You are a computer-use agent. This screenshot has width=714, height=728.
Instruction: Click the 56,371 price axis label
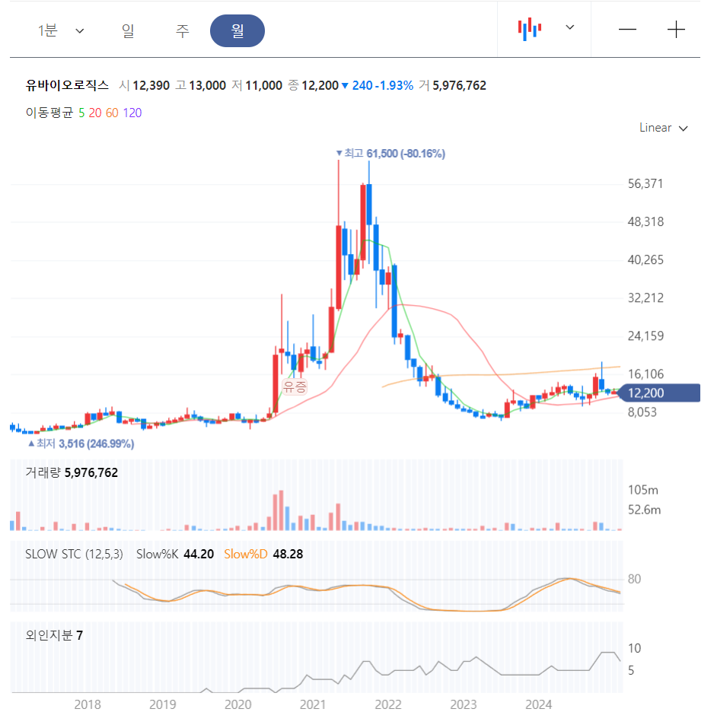pos(645,184)
